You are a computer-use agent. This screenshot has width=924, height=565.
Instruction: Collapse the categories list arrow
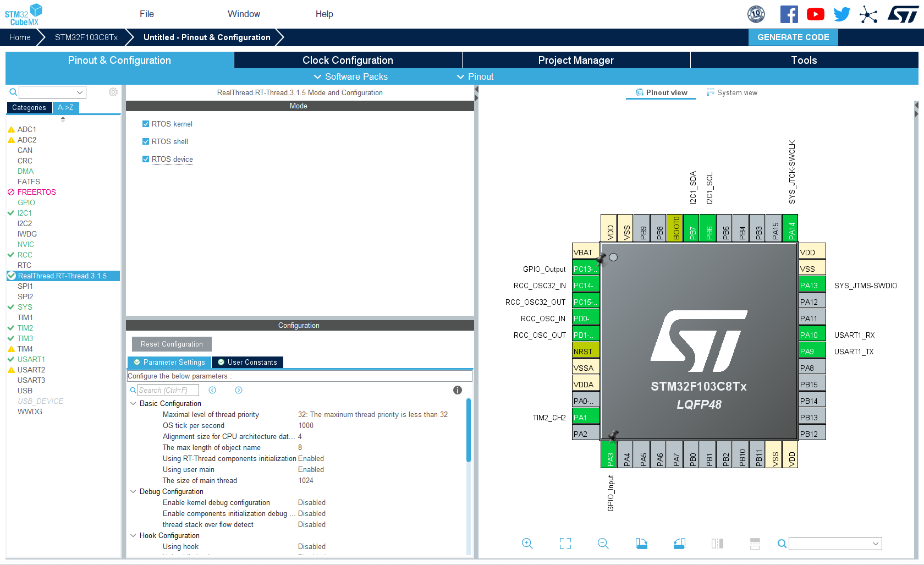63,119
